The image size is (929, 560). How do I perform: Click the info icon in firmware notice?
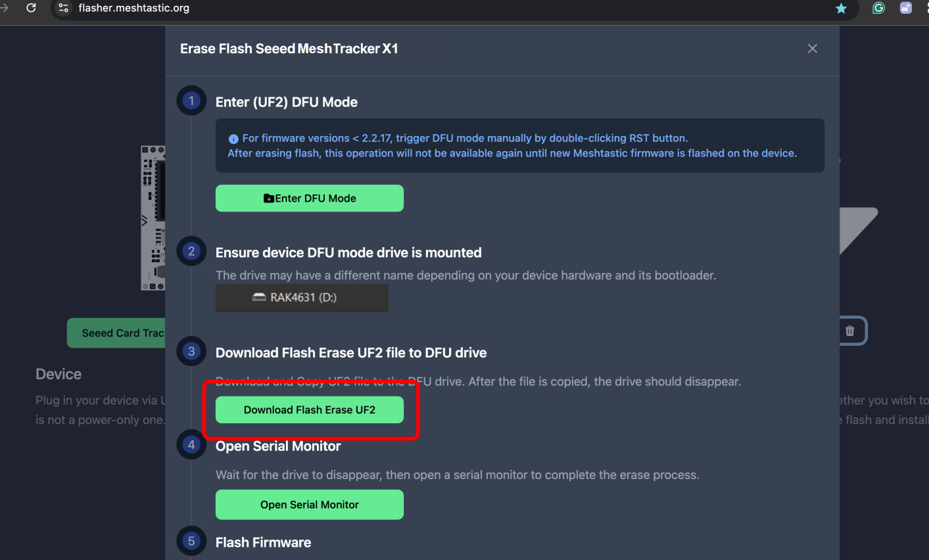233,139
